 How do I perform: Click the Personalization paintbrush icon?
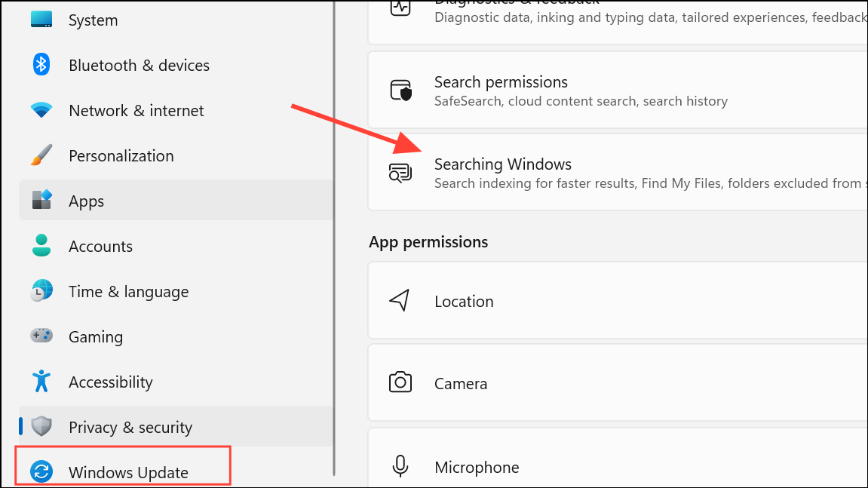[x=41, y=155]
